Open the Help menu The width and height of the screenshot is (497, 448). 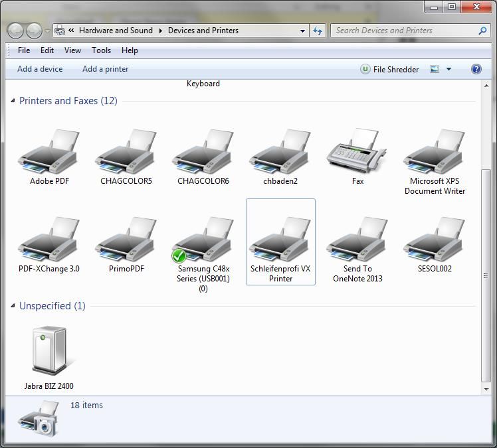(x=130, y=50)
